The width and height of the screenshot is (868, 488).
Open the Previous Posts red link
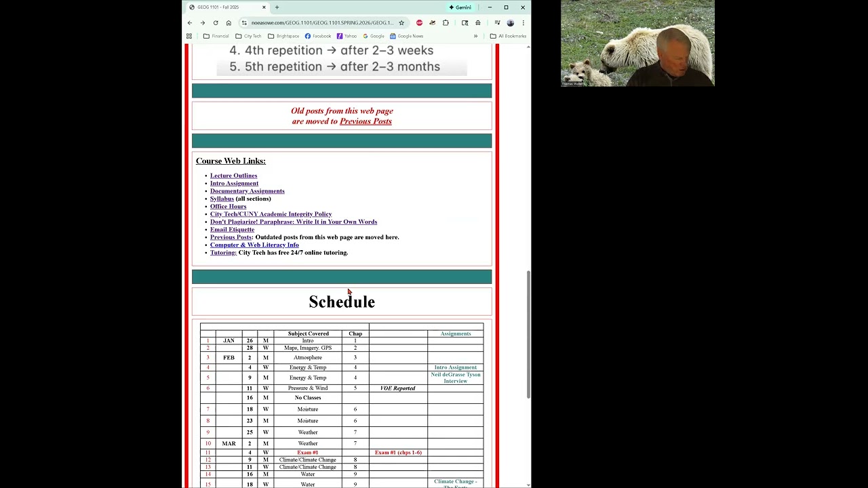[366, 121]
